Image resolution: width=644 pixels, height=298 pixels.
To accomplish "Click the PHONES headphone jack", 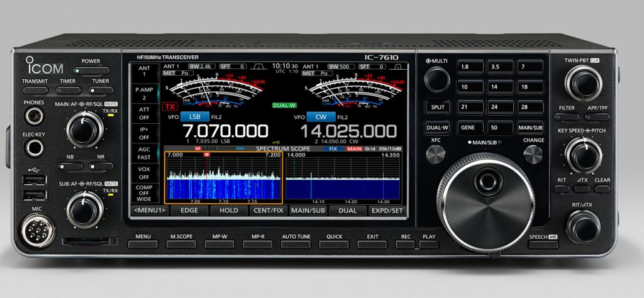I will [x=34, y=116].
